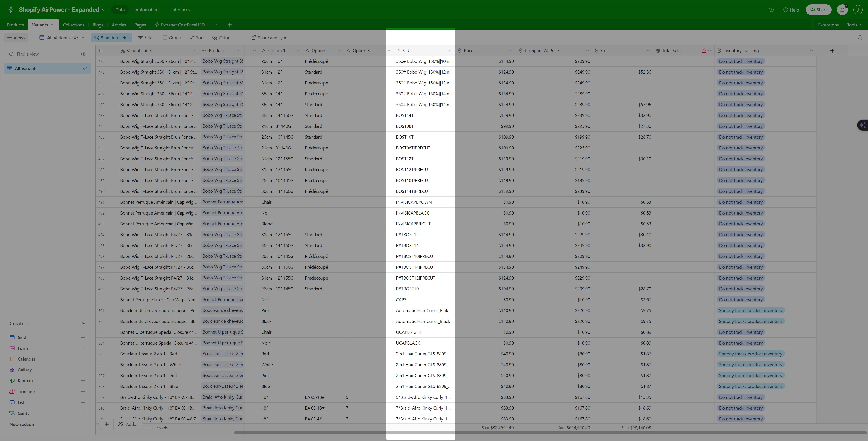The image size is (868, 441).
Task: Open the notifications bell
Action: pyautogui.click(x=842, y=10)
